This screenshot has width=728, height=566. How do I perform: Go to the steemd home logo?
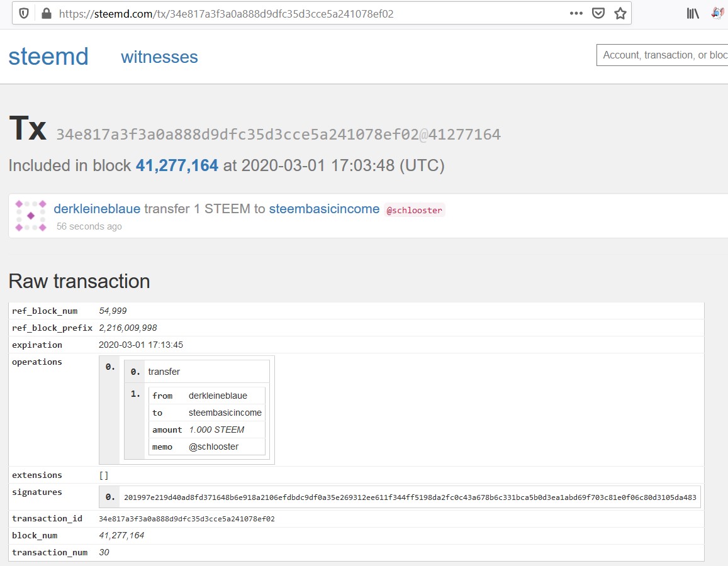[48, 57]
